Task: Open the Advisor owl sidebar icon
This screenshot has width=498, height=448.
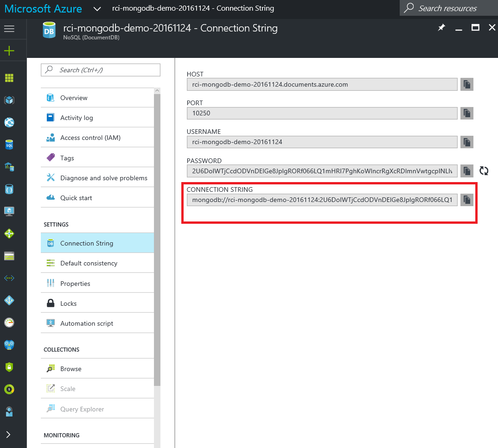Action: pyautogui.click(x=9, y=345)
